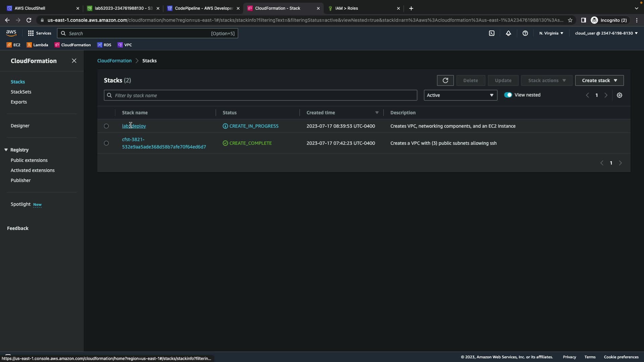Click the CloudFormation breadcrumb link
The height and width of the screenshot is (362, 644).
click(114, 61)
